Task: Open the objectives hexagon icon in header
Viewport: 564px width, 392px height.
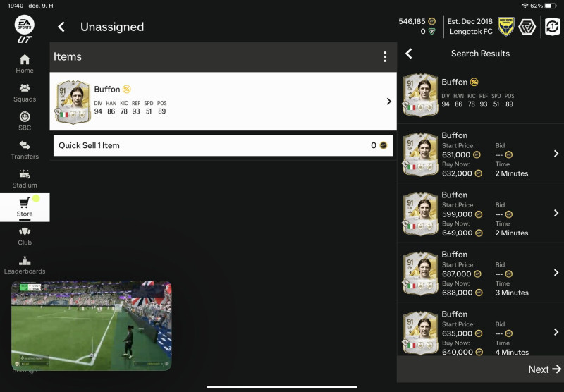Action: (x=527, y=27)
